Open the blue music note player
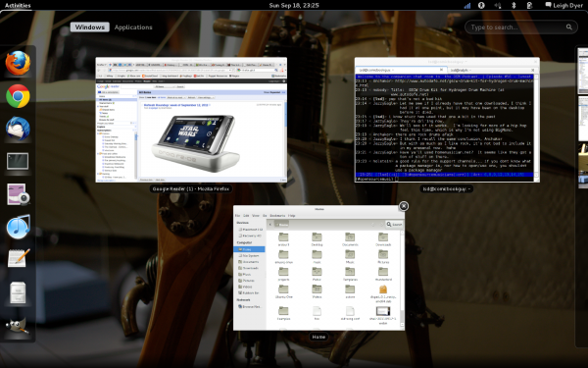This screenshot has height=368, width=588. pyautogui.click(x=18, y=227)
